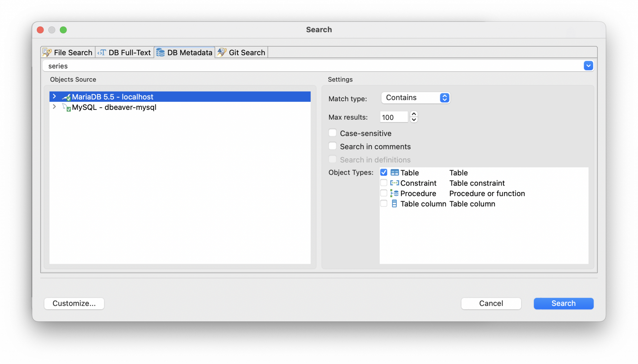Click the blue Search button
The height and width of the screenshot is (364, 638).
pyautogui.click(x=564, y=303)
